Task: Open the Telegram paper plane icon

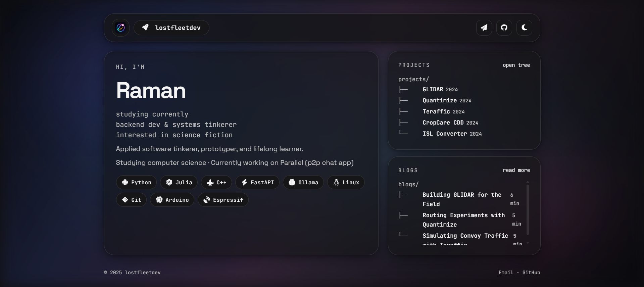Action: pos(484,28)
